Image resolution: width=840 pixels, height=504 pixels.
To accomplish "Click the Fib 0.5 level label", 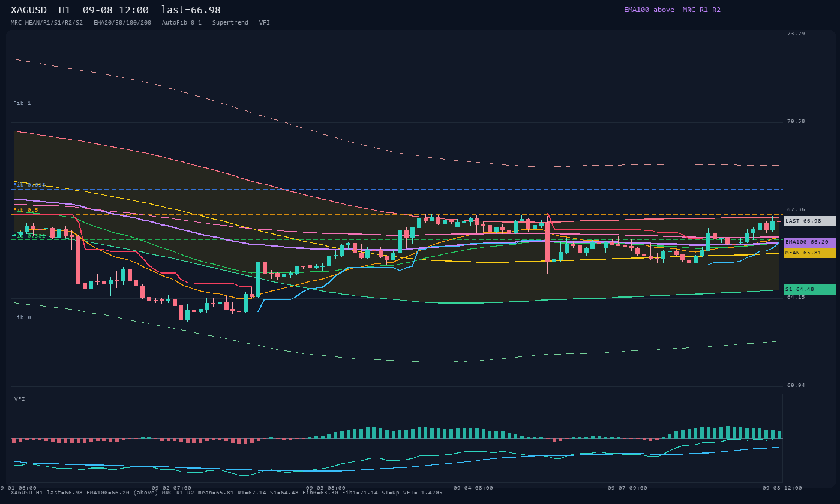I will point(26,210).
